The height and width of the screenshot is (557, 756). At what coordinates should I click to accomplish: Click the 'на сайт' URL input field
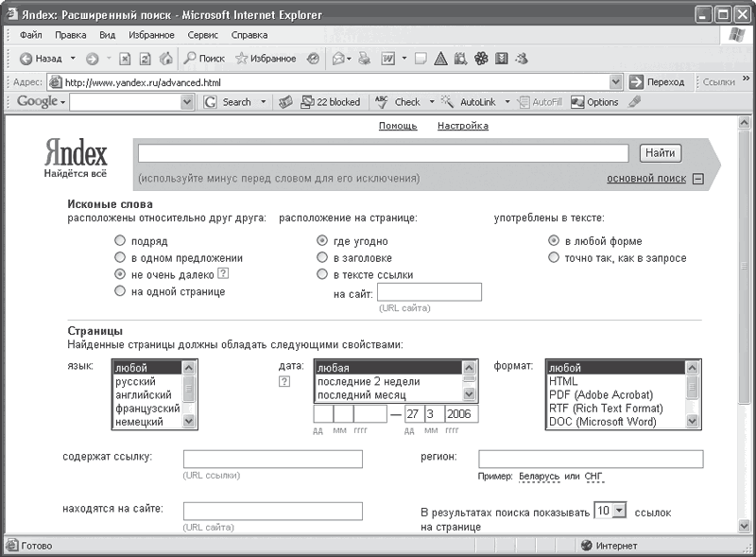click(x=429, y=292)
